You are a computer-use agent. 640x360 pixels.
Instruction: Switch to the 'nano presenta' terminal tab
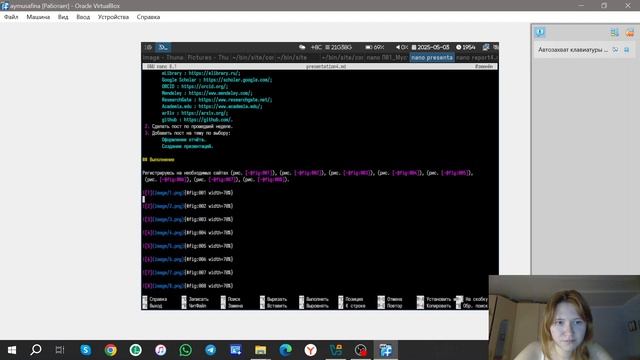(x=432, y=58)
